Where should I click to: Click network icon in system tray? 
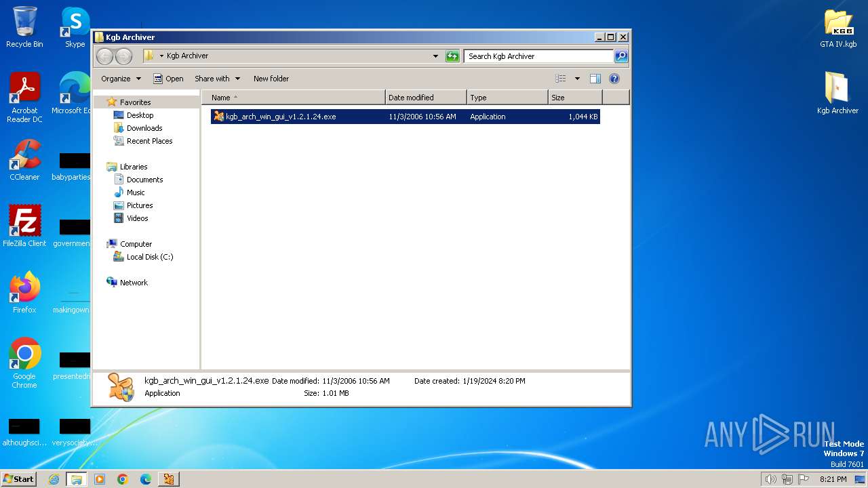787,479
